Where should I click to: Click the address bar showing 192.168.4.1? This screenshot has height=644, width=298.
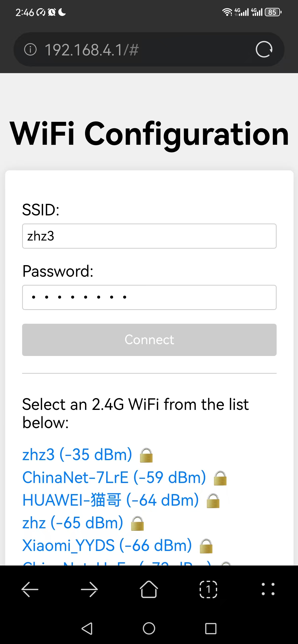pyautogui.click(x=149, y=49)
